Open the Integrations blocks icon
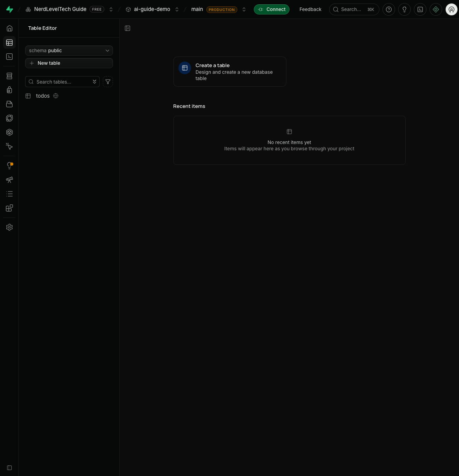The width and height of the screenshot is (459, 476). pos(9,208)
